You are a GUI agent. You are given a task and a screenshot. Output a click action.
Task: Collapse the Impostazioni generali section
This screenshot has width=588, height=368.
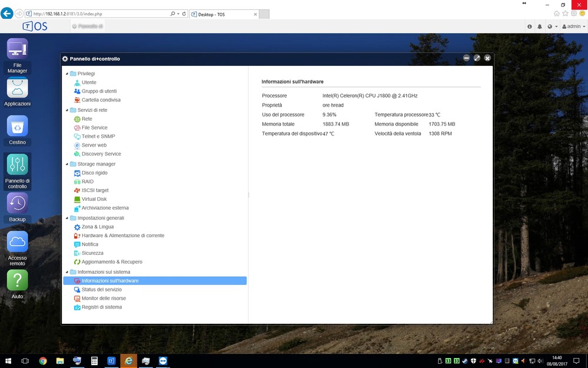tap(67, 218)
